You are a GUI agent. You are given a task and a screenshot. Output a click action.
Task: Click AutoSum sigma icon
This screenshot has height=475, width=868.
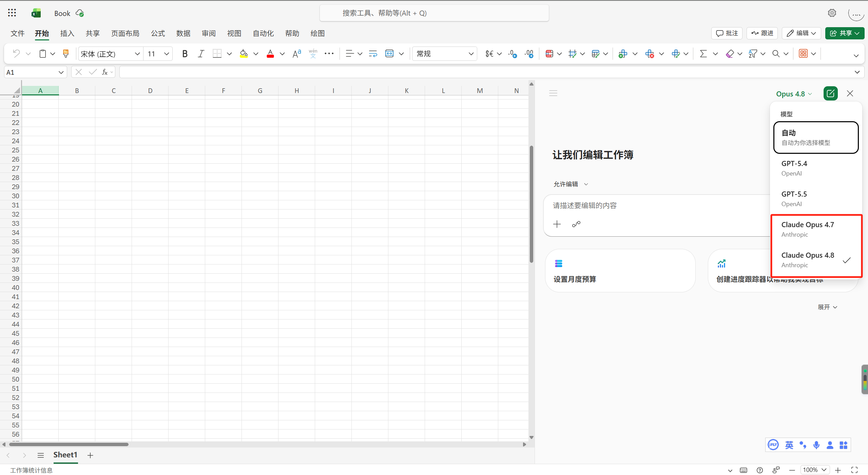[x=703, y=54]
